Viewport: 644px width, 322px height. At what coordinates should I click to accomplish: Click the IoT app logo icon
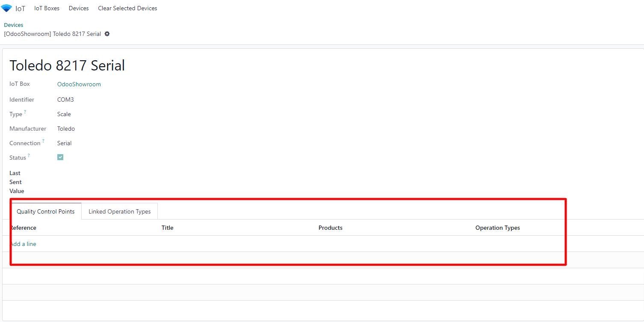(x=6, y=8)
